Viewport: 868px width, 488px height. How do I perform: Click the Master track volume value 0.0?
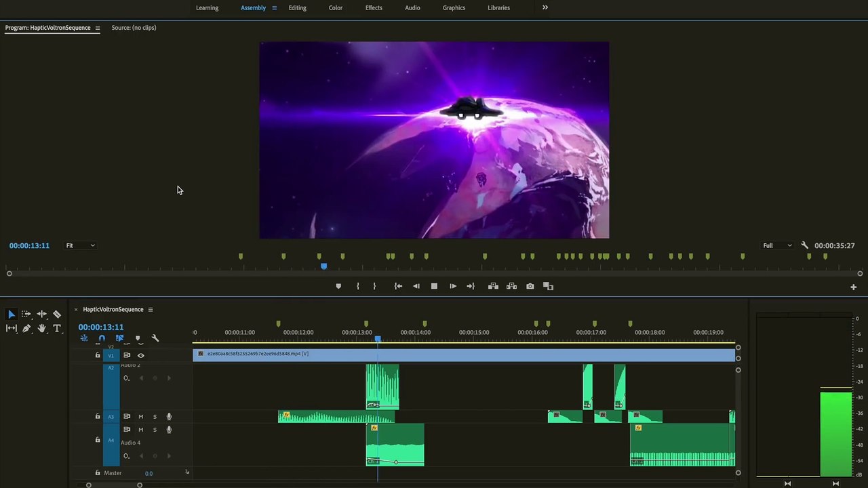[149, 473]
